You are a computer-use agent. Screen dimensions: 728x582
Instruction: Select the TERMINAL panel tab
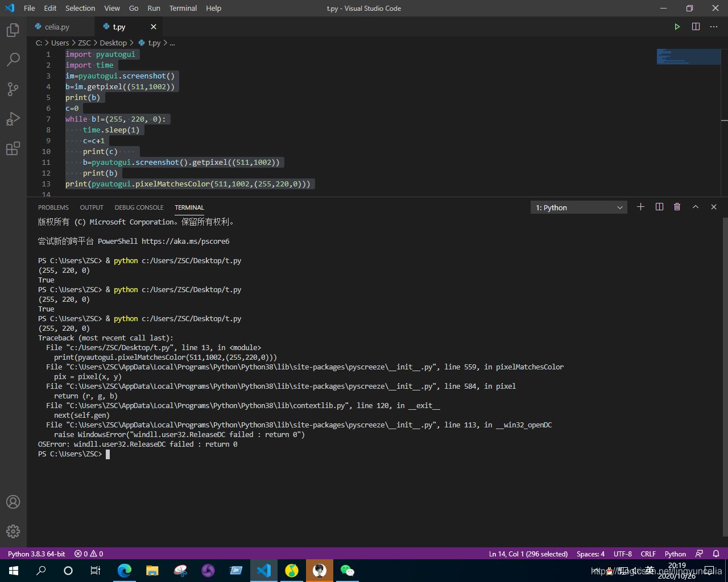tap(189, 207)
